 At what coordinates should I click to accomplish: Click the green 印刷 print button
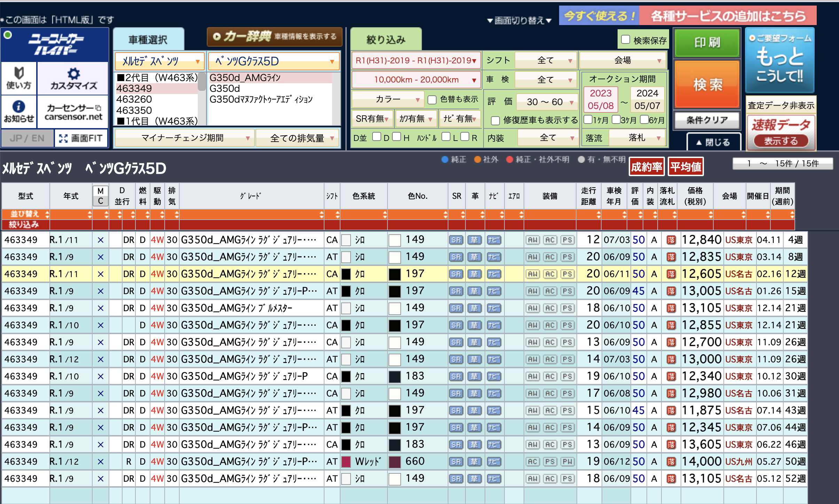point(707,43)
